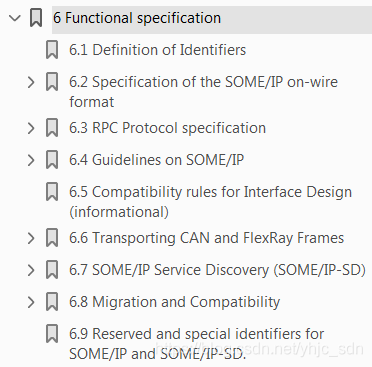Viewport: 372px width, 367px height.
Task: Expand 6.2 SOME/IP on-wire format bookmark
Action: [31, 82]
